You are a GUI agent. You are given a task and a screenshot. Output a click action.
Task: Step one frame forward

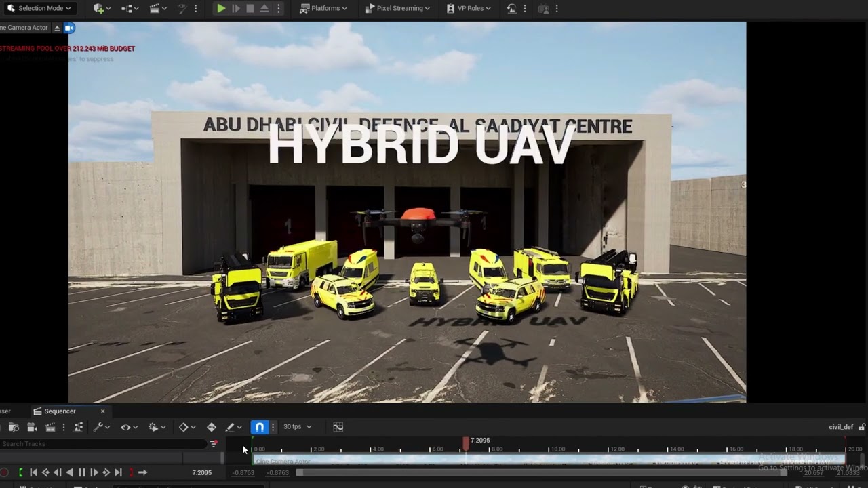click(94, 472)
